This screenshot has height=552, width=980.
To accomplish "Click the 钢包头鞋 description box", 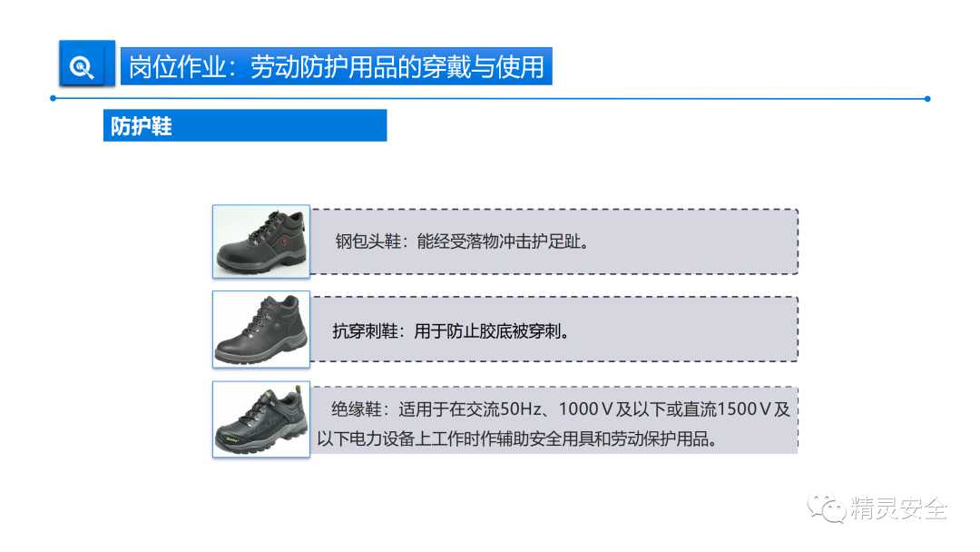I will click(554, 241).
